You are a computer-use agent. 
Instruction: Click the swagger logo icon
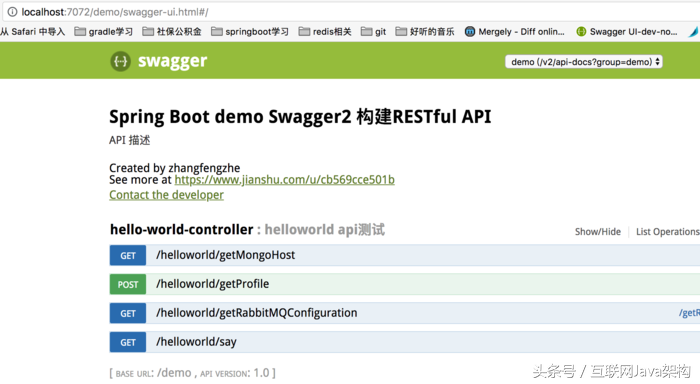[x=121, y=61]
